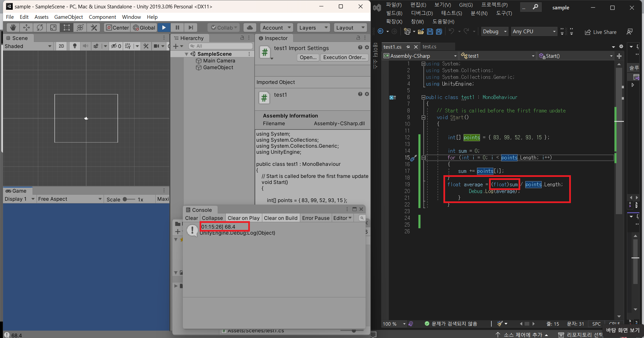The height and width of the screenshot is (338, 644).
Task: Open the Account dropdown
Action: coord(276,28)
